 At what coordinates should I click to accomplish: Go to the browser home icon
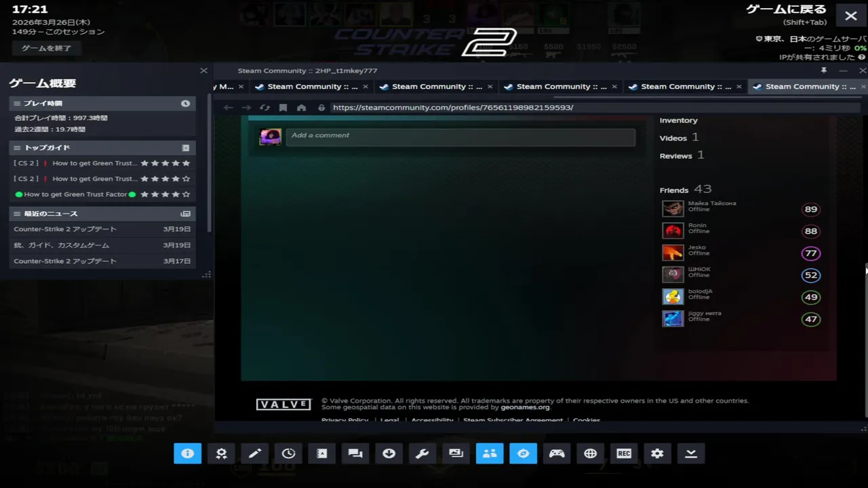tap(302, 108)
